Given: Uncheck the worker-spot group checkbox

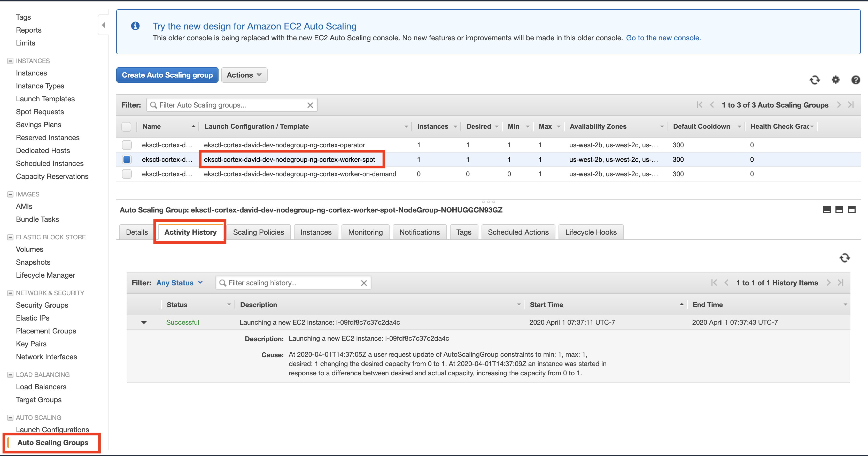Looking at the screenshot, I should click(127, 159).
